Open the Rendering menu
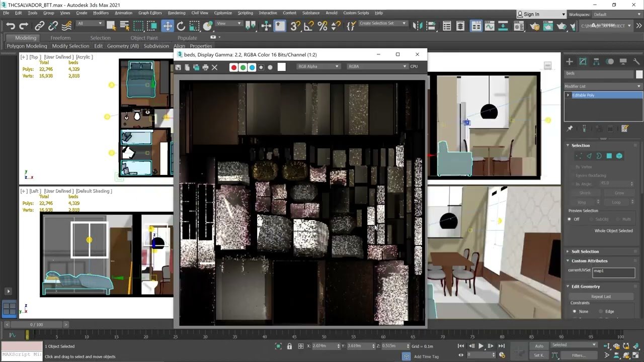The height and width of the screenshot is (362, 644). [x=176, y=13]
